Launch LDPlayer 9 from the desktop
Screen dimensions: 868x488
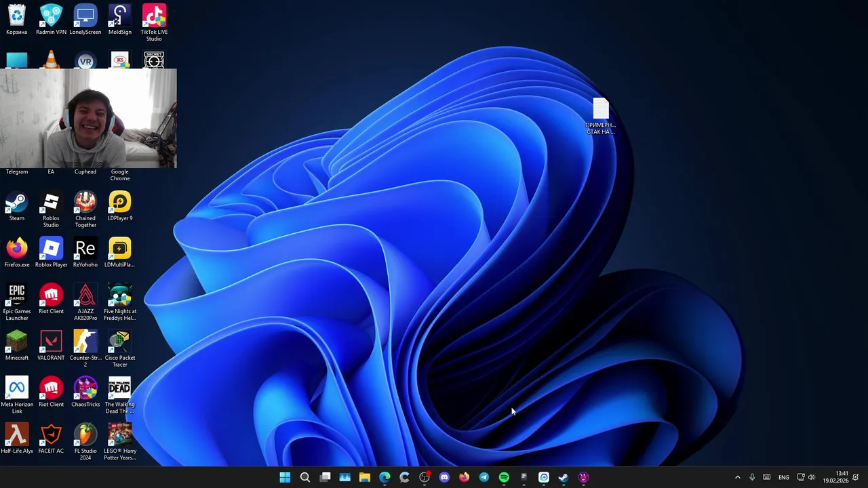pyautogui.click(x=120, y=207)
